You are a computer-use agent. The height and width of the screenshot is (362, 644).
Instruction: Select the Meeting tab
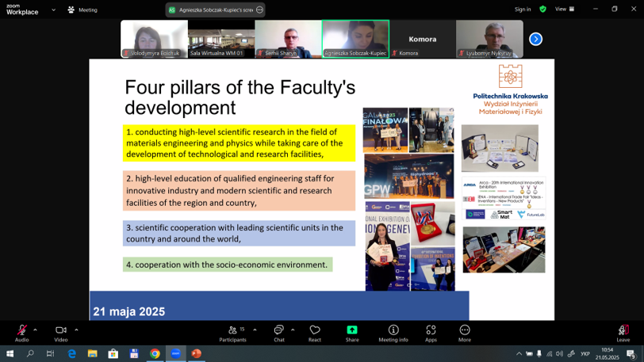tap(82, 10)
